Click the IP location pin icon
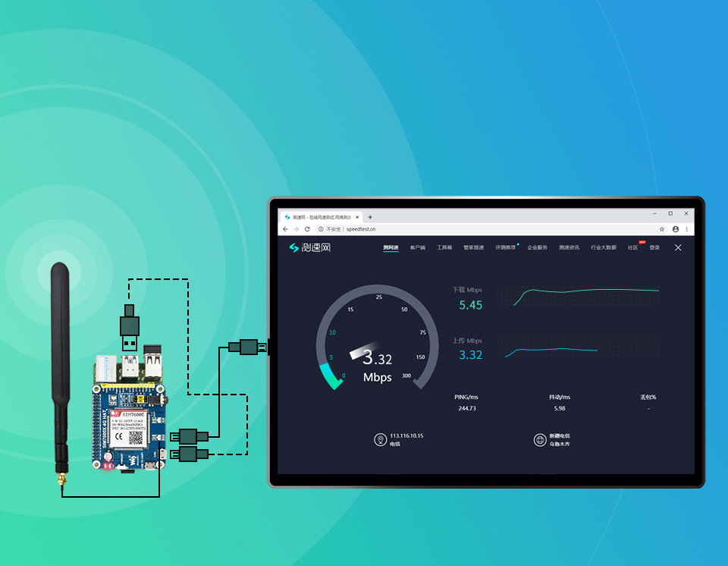 click(380, 440)
